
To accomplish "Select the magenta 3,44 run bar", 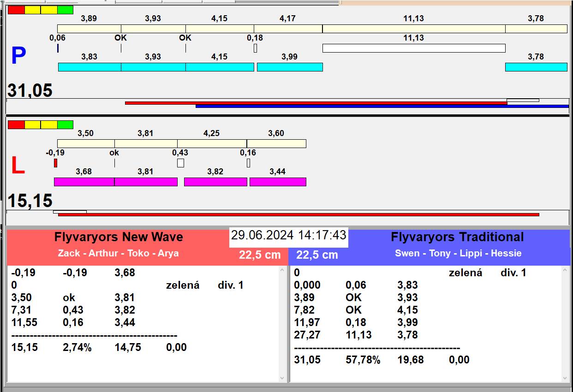I will (278, 182).
